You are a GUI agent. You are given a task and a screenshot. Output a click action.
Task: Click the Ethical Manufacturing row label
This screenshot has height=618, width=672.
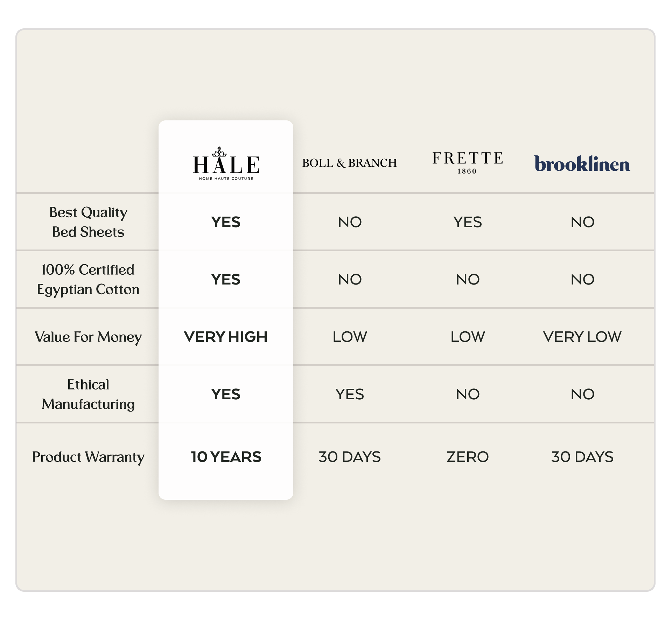pyautogui.click(x=88, y=394)
